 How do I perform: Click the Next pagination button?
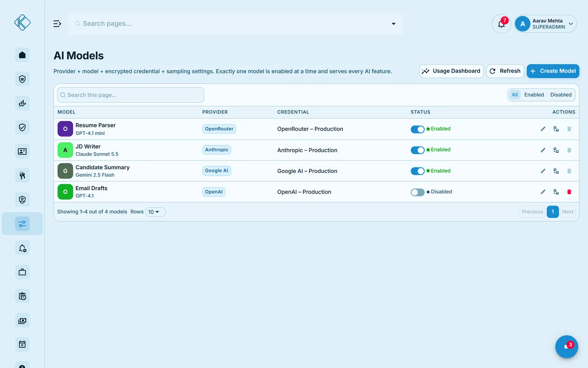pos(568,212)
